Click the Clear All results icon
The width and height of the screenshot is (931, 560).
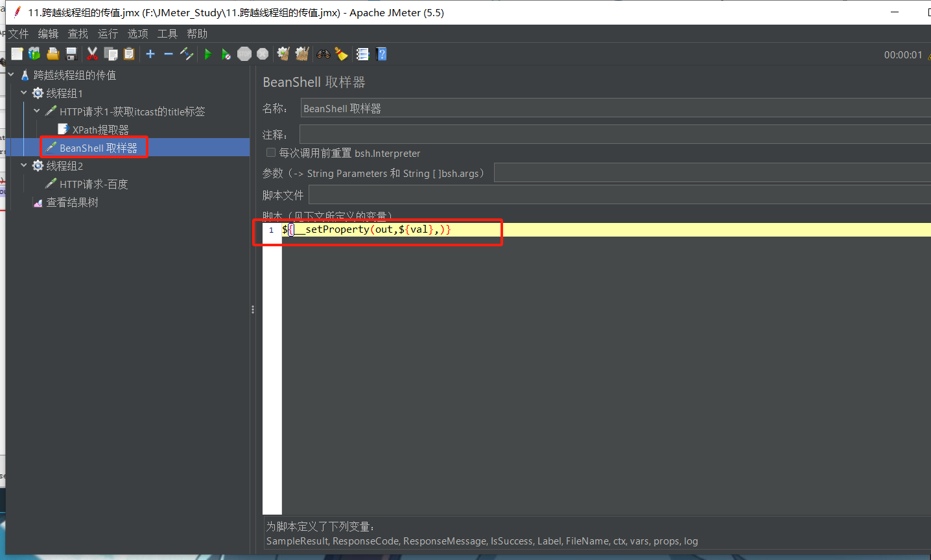pos(302,54)
